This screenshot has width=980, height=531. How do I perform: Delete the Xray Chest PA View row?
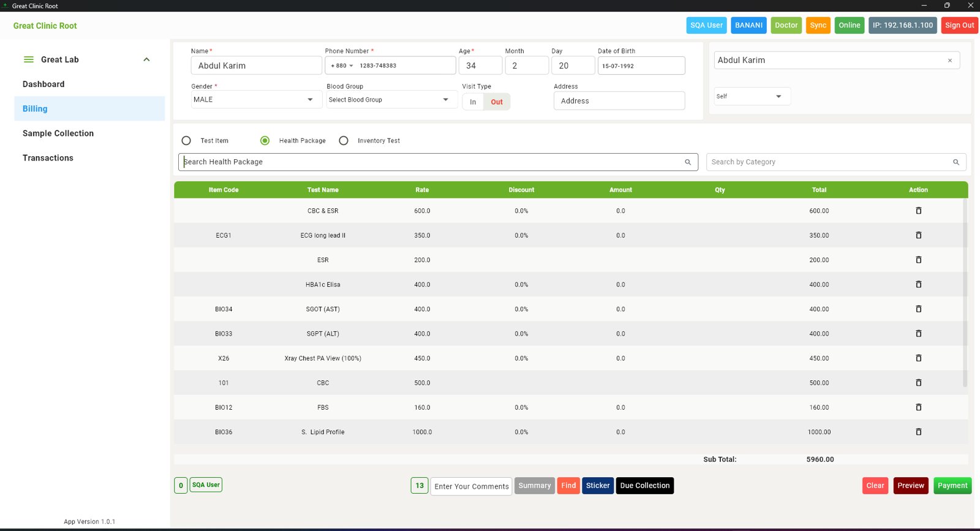click(918, 358)
